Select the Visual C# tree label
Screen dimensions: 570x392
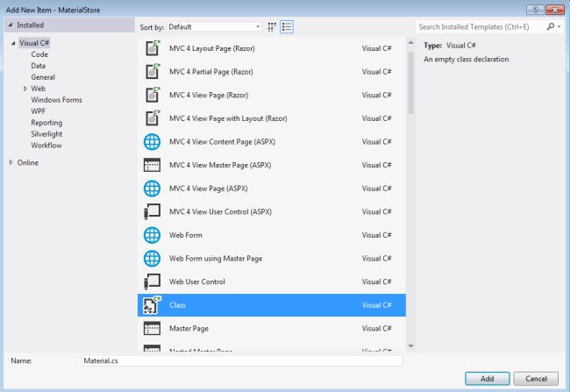34,43
